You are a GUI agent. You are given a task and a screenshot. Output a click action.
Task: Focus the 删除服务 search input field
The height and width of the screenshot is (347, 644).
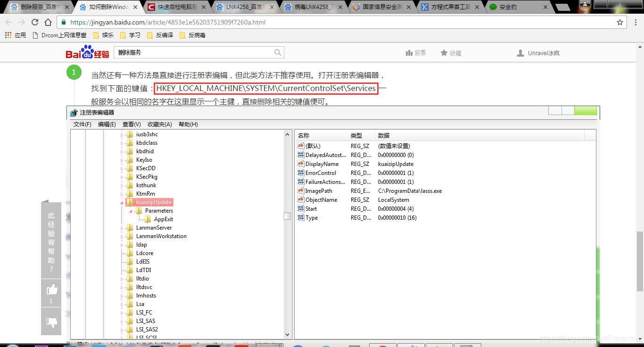click(193, 52)
